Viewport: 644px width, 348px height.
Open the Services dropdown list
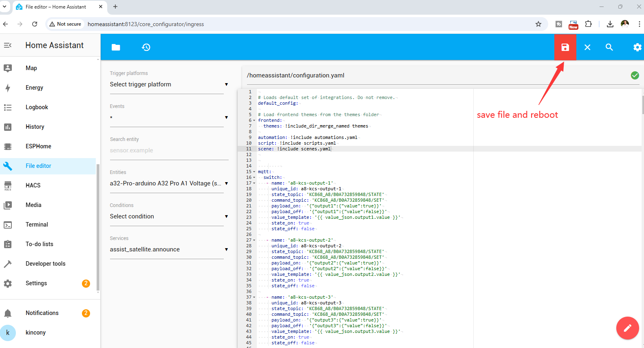169,249
